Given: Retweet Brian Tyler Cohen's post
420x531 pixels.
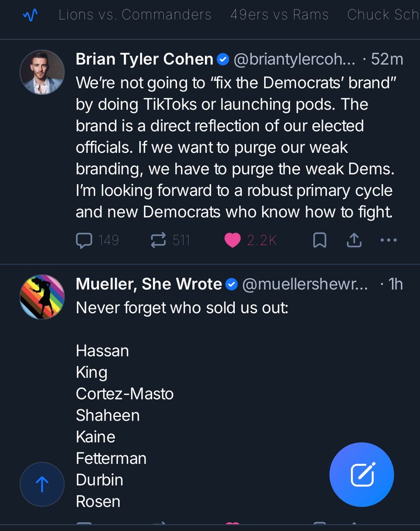Looking at the screenshot, I should pyautogui.click(x=158, y=241).
